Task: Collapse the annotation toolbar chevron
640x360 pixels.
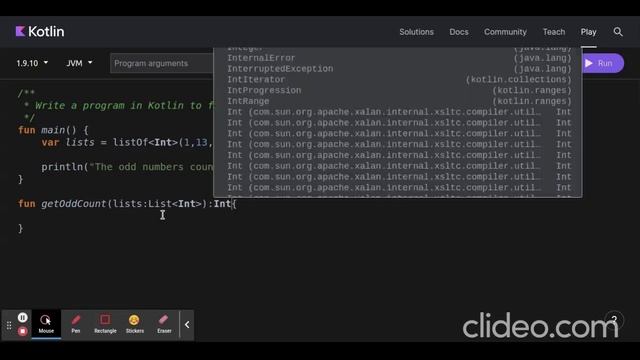Action: (187, 324)
